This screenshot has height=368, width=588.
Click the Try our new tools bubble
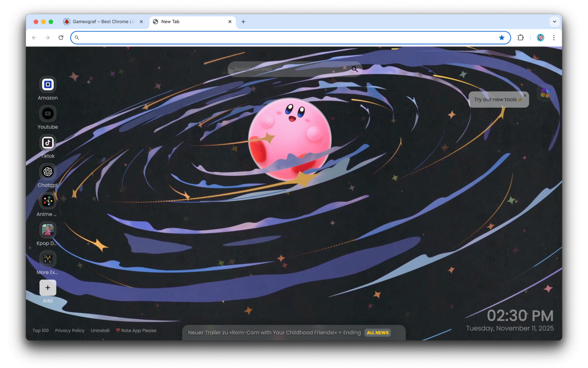[499, 99]
